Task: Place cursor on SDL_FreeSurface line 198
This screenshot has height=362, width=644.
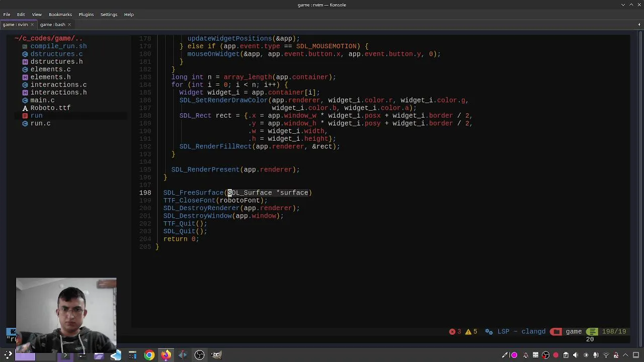Action: click(x=237, y=193)
